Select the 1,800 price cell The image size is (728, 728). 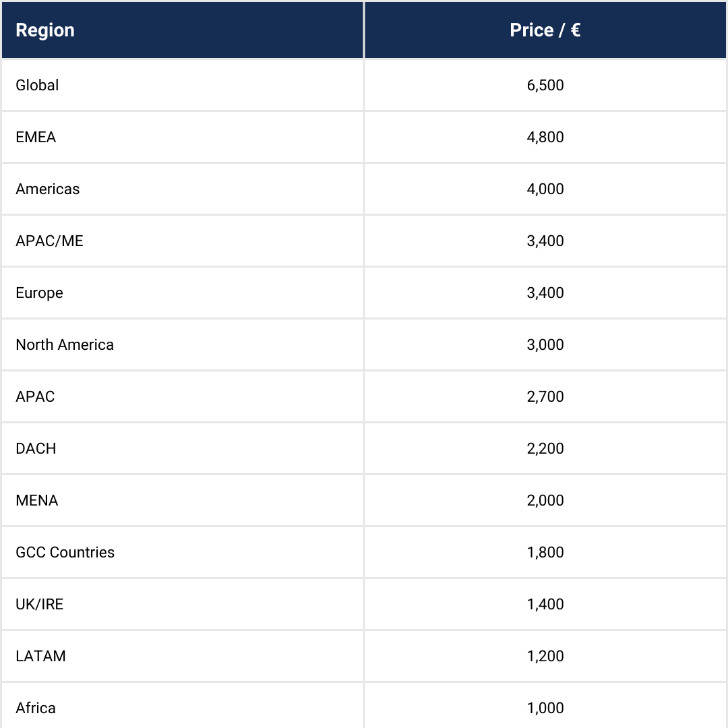click(545, 552)
